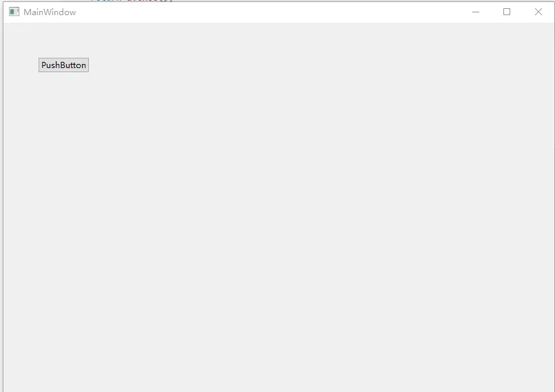Image resolution: width=555 pixels, height=392 pixels.
Task: Click the MainWindow title text
Action: (50, 12)
